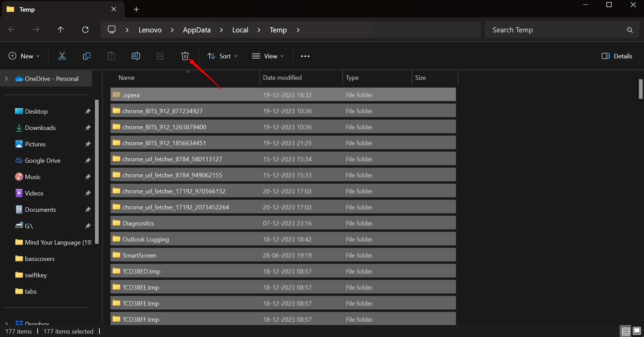Screen dimensions: 644x337
Task: Go up one folder level
Action: click(x=60, y=30)
